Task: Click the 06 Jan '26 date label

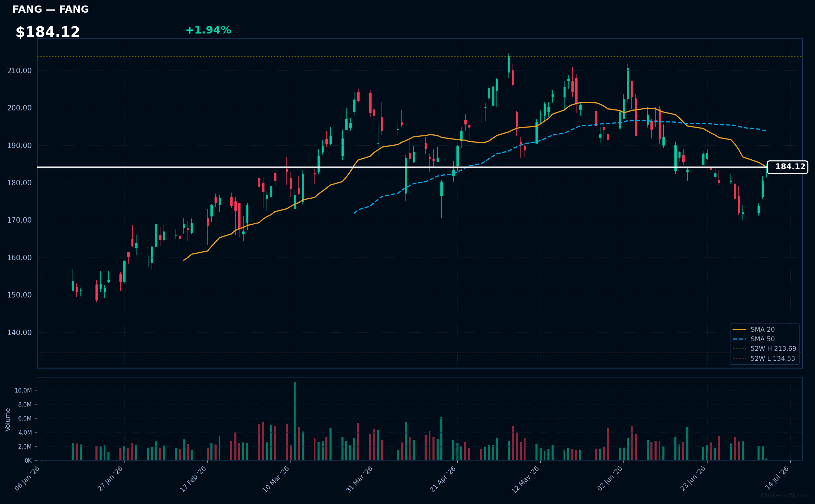Action: coord(27,478)
